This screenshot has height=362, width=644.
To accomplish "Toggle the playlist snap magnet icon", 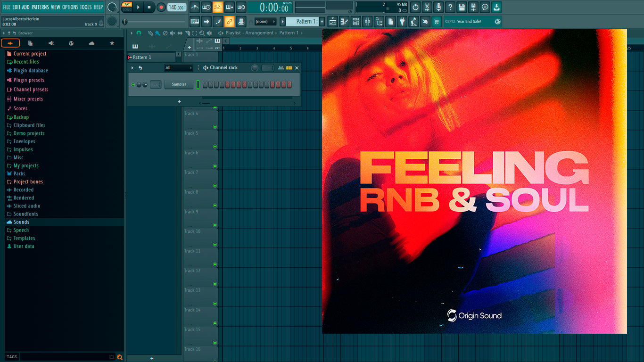I will pos(139,33).
